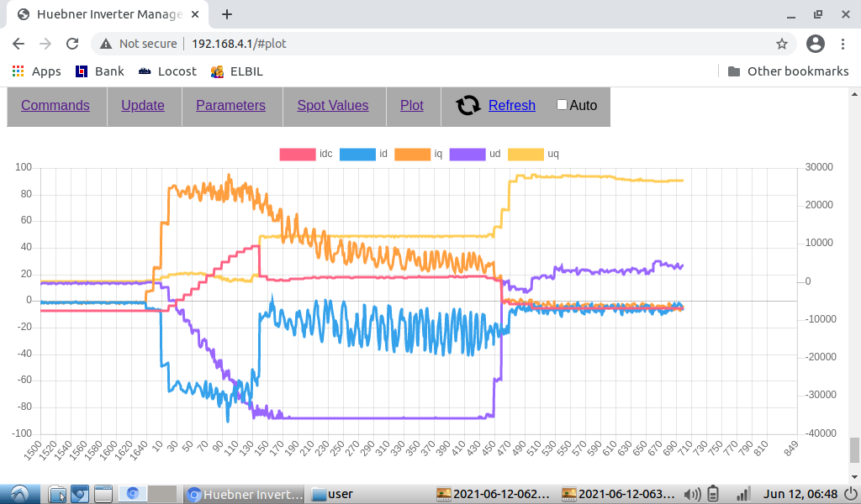
Task: Click the Refresh link
Action: click(x=511, y=105)
